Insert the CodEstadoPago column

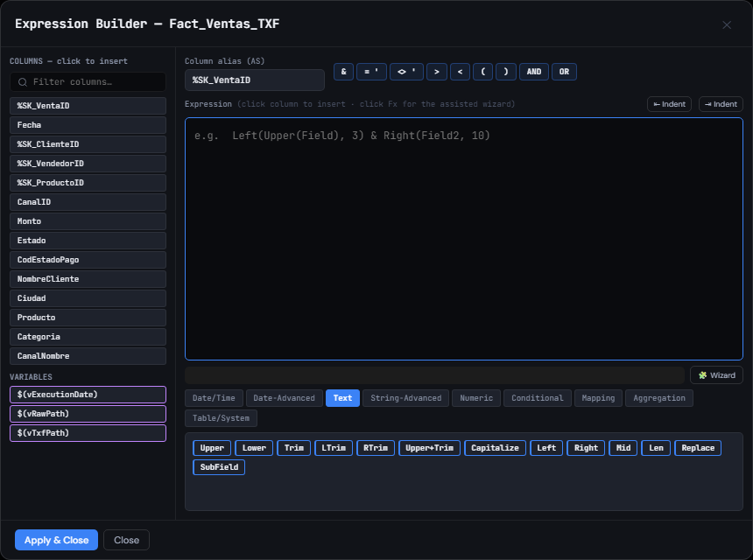pyautogui.click(x=88, y=260)
